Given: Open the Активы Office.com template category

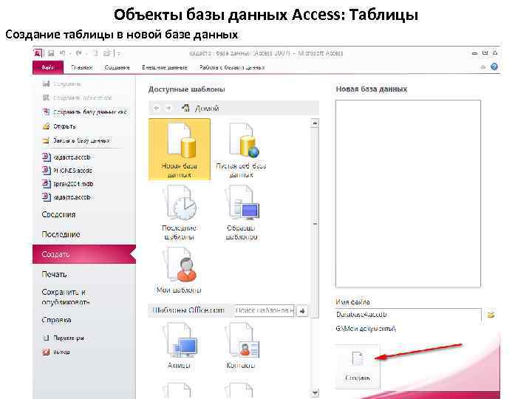Looking at the screenshot, I should click(179, 345).
